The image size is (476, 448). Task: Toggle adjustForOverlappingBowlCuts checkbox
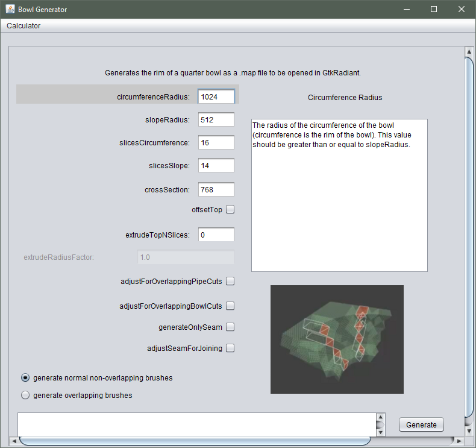tap(230, 306)
